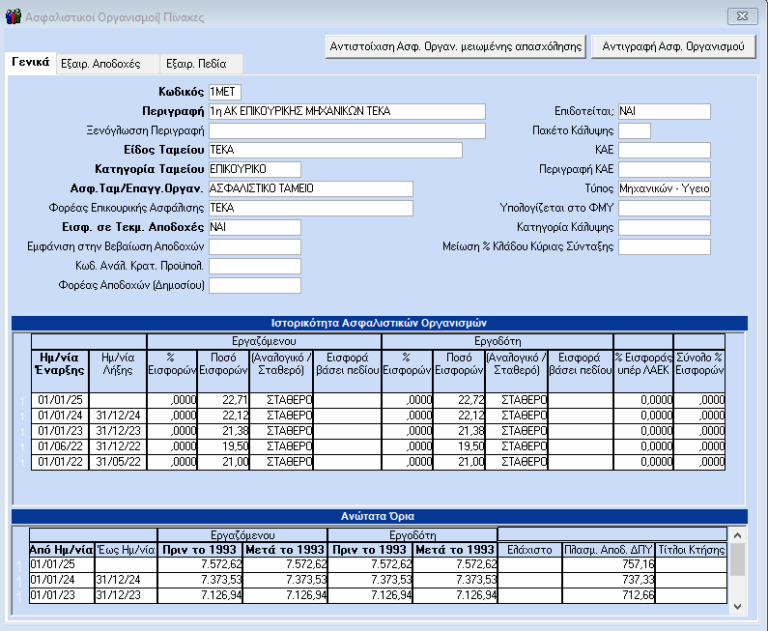The image size is (768, 631).
Task: Click the Ημ/νία Έναρξης column header
Action: pyautogui.click(x=59, y=362)
